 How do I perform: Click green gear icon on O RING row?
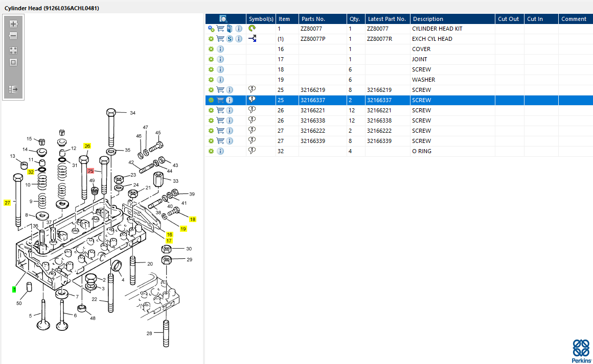(211, 151)
